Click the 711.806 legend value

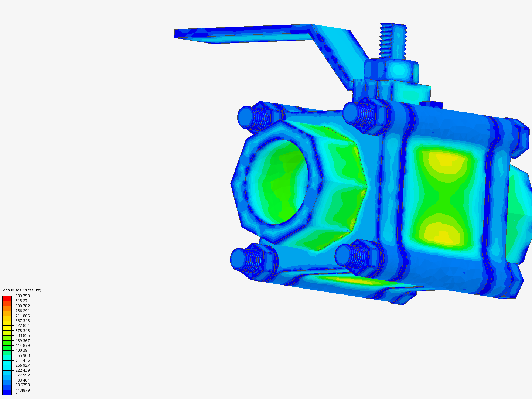23,316
